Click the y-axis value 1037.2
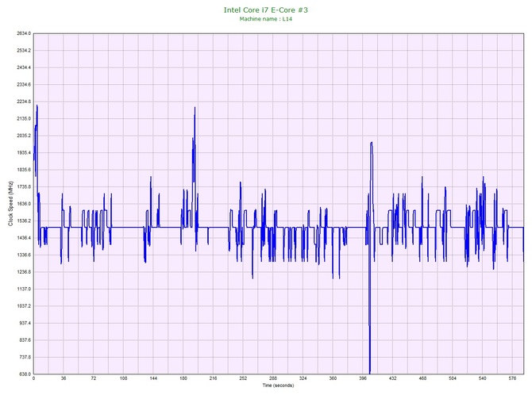 tap(24, 306)
